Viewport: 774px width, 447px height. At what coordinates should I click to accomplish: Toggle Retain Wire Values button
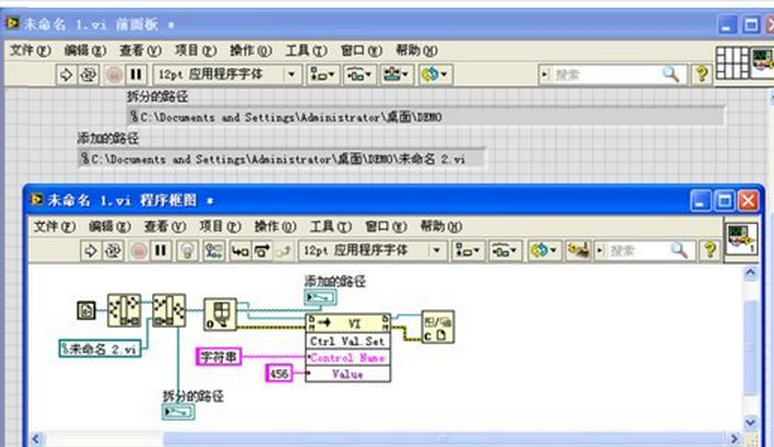pyautogui.click(x=214, y=251)
